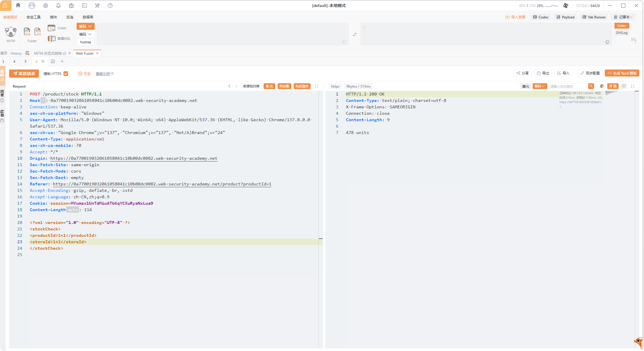Open the WebSocket Fuzzer icon

click(38, 32)
